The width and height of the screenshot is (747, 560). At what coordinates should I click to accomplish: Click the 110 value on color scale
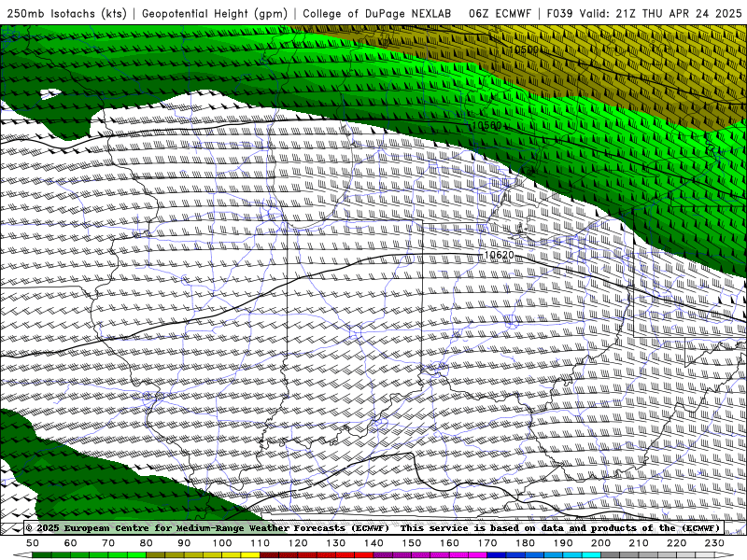(x=260, y=543)
